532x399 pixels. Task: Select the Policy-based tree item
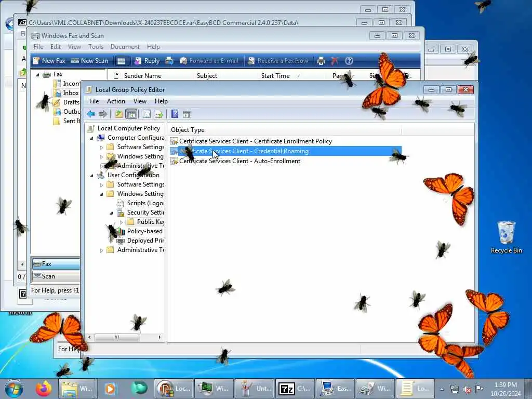(144, 231)
